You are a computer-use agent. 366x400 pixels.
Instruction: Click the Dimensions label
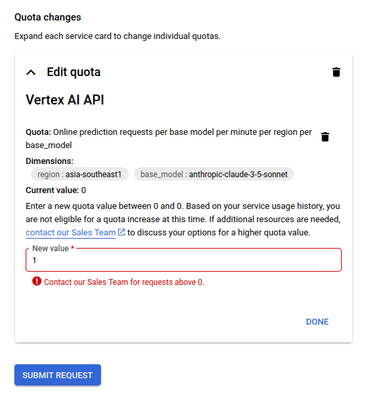pos(49,161)
